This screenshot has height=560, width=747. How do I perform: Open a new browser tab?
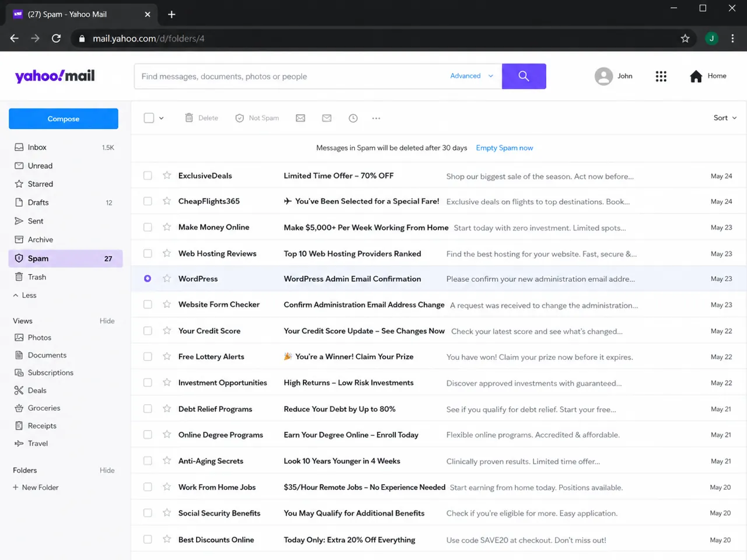click(172, 15)
